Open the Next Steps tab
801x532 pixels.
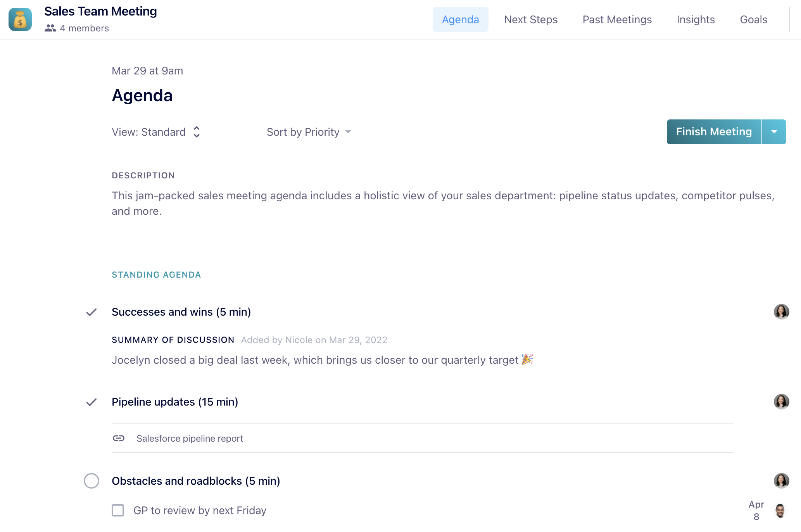[530, 20]
